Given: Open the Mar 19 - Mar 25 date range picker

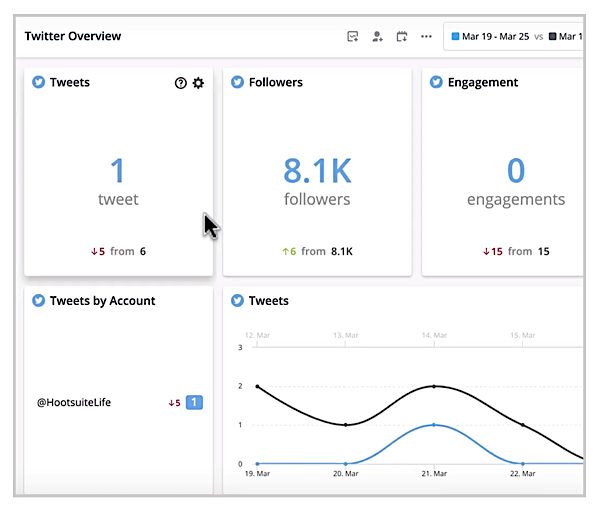Looking at the screenshot, I should point(491,37).
